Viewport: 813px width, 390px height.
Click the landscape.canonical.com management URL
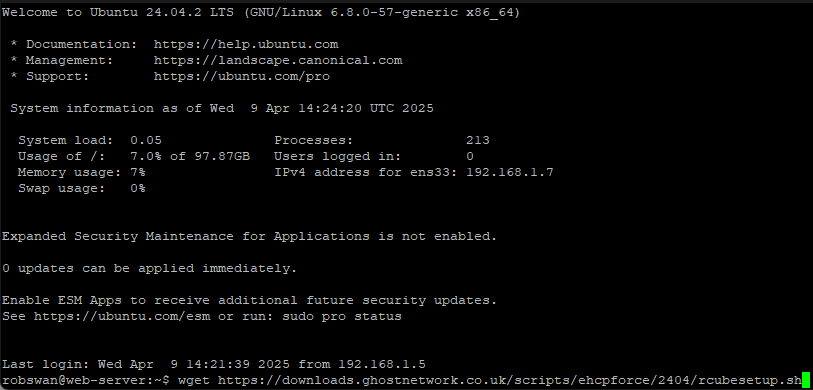(x=278, y=61)
